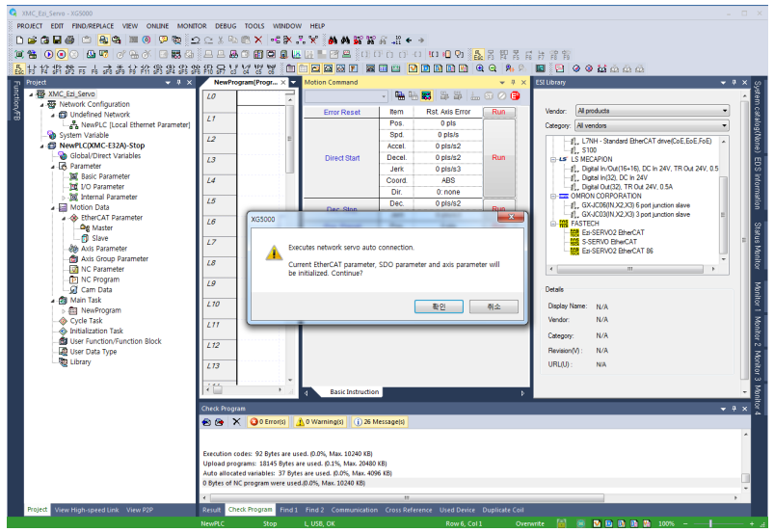Viewport: 774px width, 532px height.
Task: Open the Vendor dropdown in ESI Library
Action: pos(652,111)
